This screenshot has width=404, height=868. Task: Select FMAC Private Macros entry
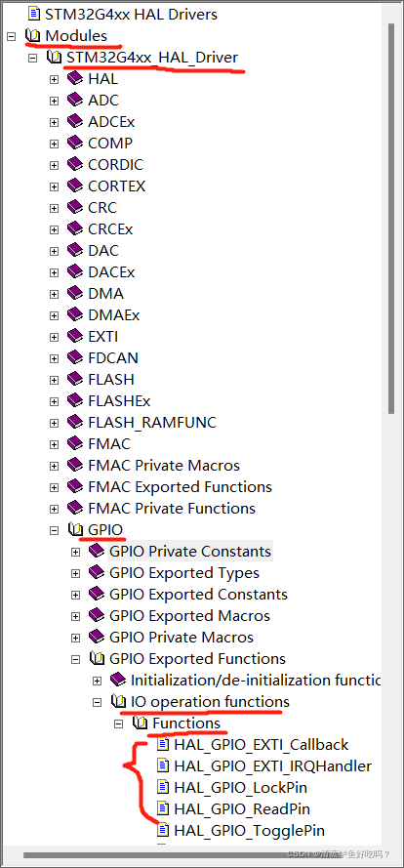click(x=164, y=466)
